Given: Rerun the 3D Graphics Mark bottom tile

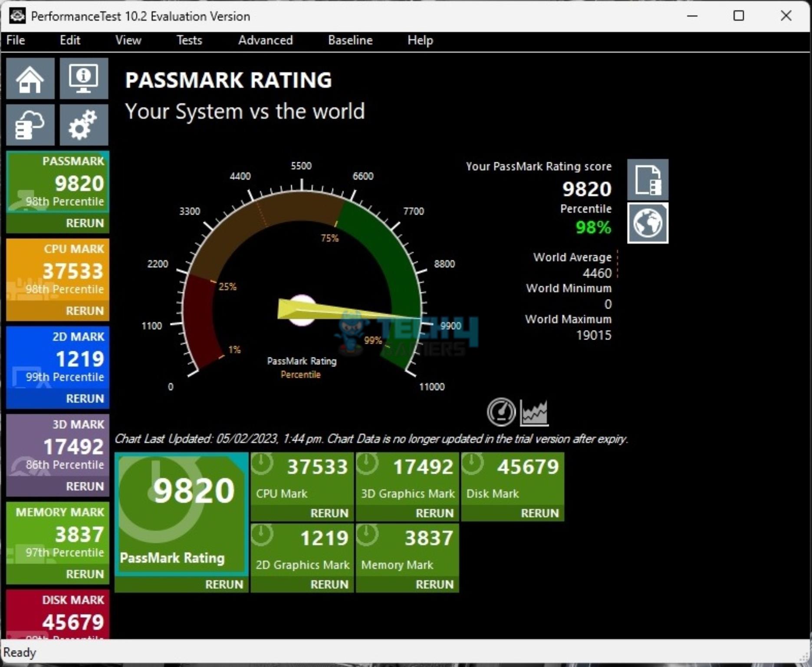Looking at the screenshot, I should coord(434,513).
